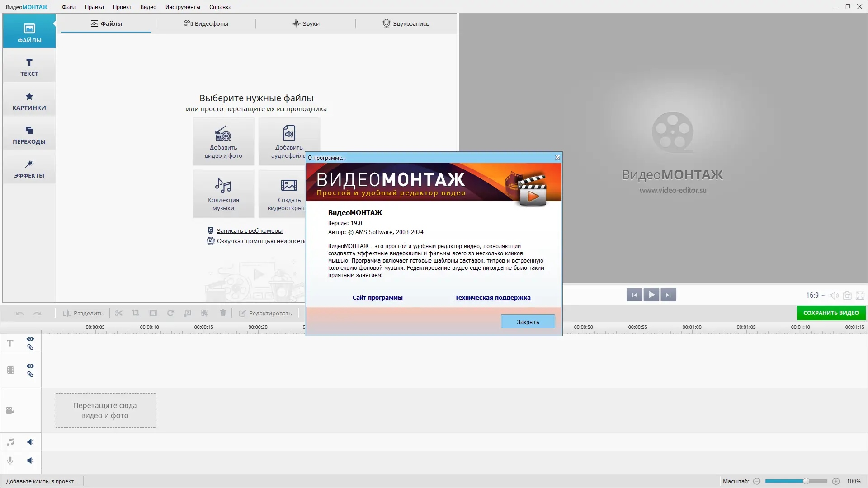Mute the music track speaker
868x488 pixels.
click(30, 442)
